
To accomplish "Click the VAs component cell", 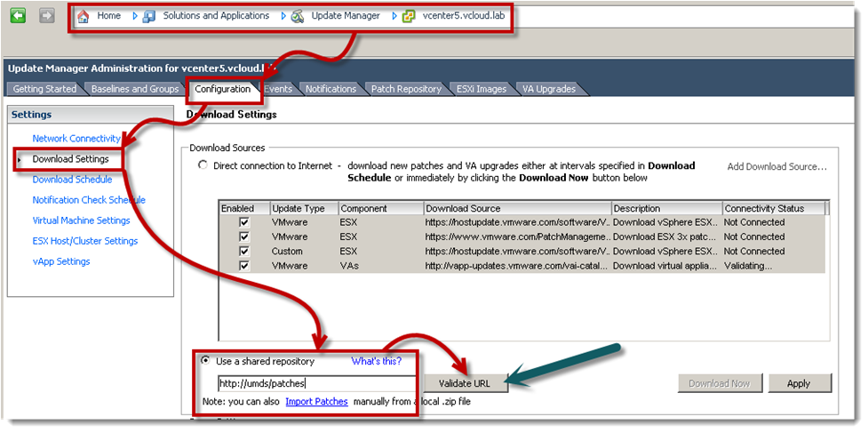I will (381, 265).
